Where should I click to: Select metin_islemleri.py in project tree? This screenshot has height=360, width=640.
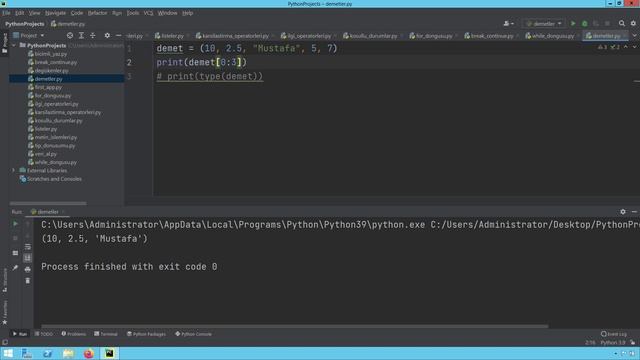click(56, 137)
